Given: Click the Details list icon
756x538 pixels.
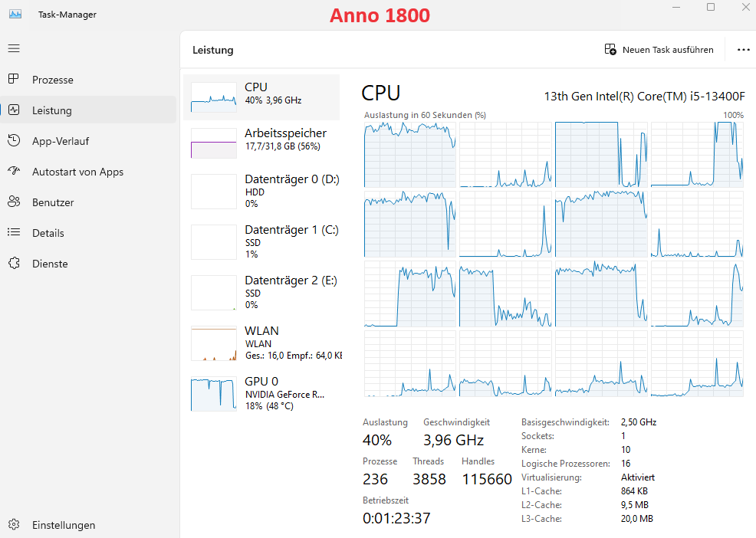Looking at the screenshot, I should click(x=14, y=232).
